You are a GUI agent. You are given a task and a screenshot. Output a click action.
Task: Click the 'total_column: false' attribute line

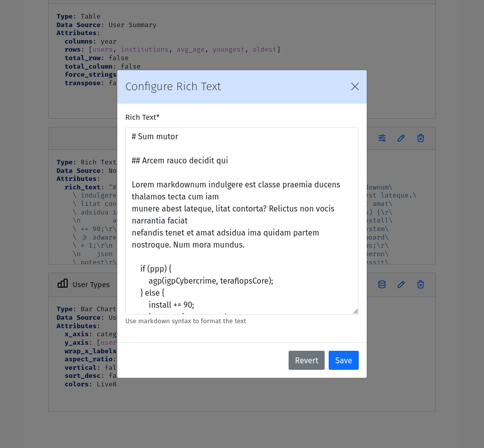coord(103,66)
